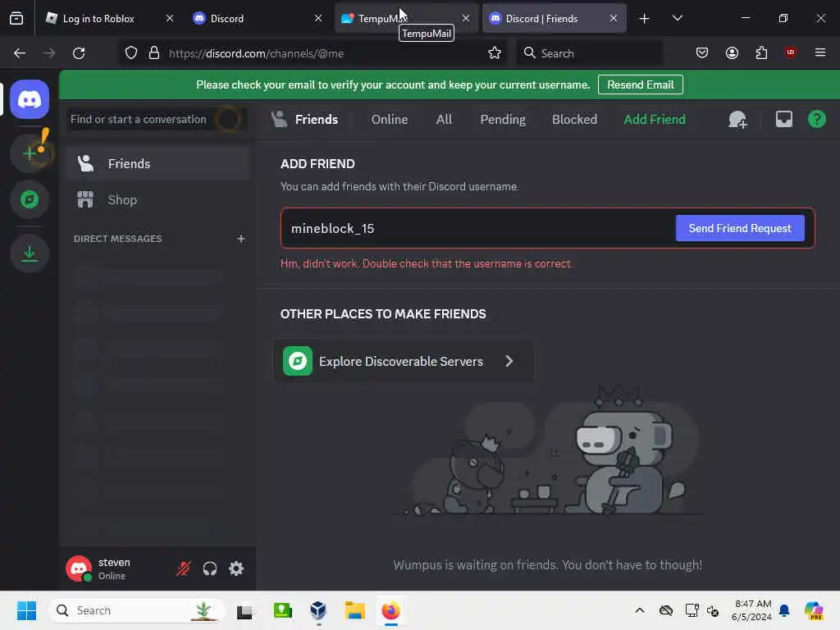Click Find or start a conversation box

tap(157, 119)
